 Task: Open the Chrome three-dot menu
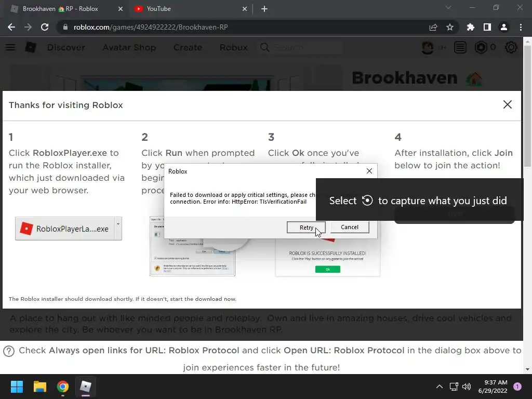(521, 27)
